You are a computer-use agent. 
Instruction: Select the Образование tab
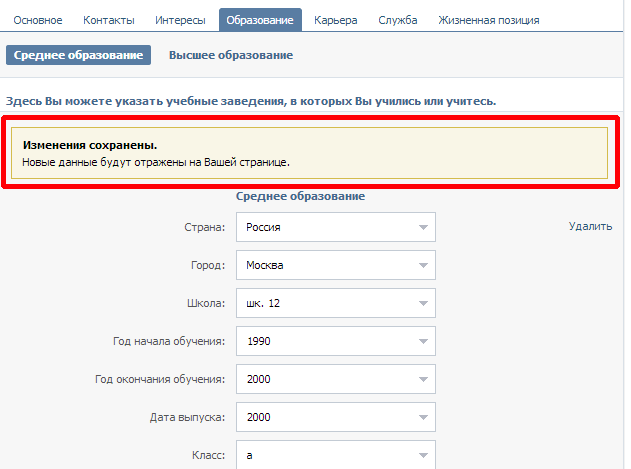(x=260, y=20)
